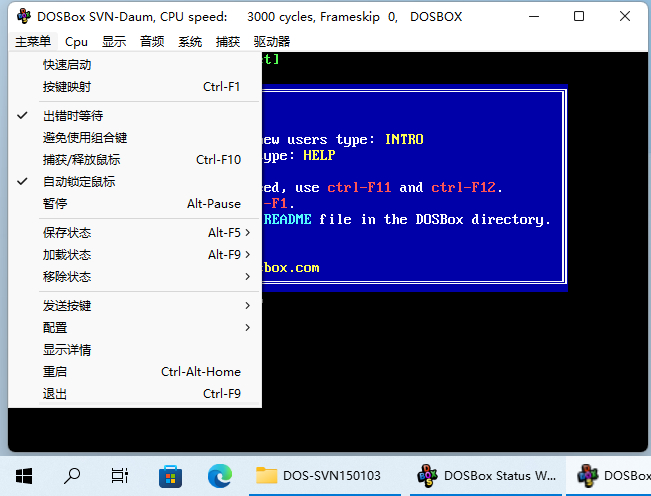
Task: Click the HELP text in the DOS screen
Action: (319, 155)
